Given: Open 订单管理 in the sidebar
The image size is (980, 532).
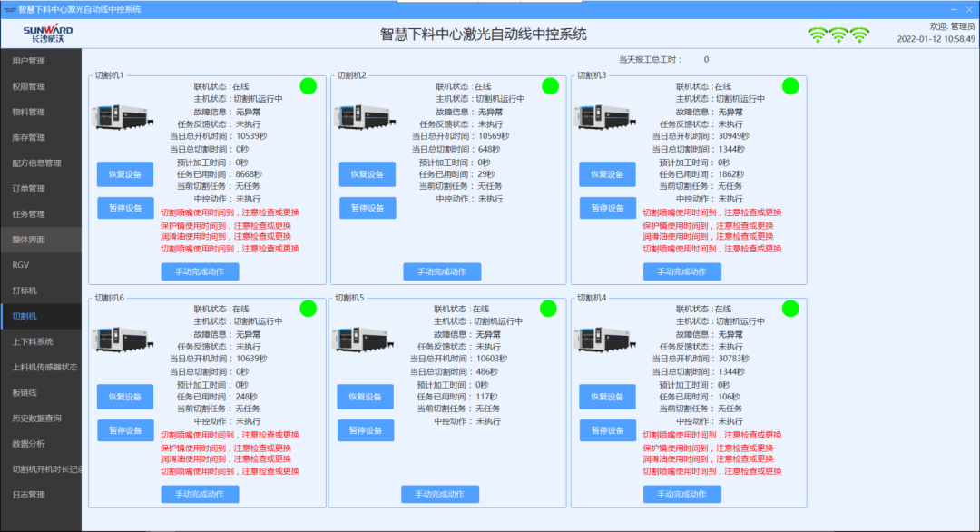Looking at the screenshot, I should (x=41, y=188).
